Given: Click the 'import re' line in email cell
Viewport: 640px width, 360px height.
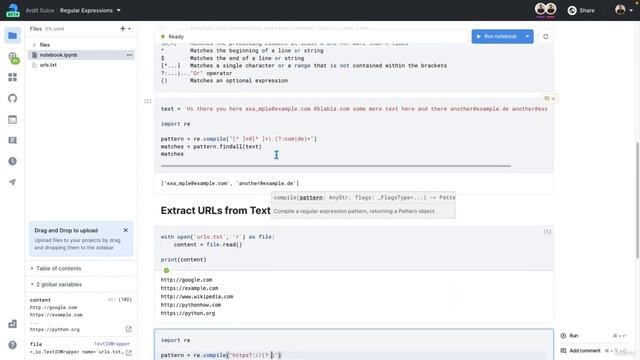Looking at the screenshot, I should [x=175, y=124].
